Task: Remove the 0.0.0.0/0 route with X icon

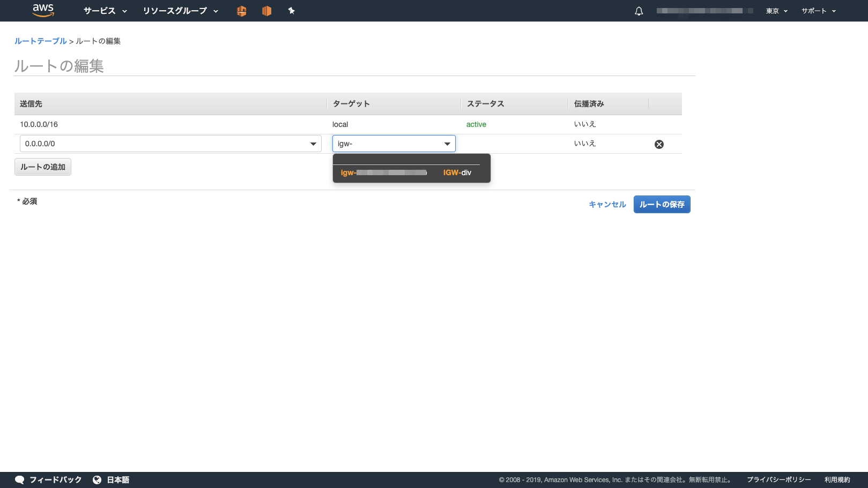Action: (659, 144)
